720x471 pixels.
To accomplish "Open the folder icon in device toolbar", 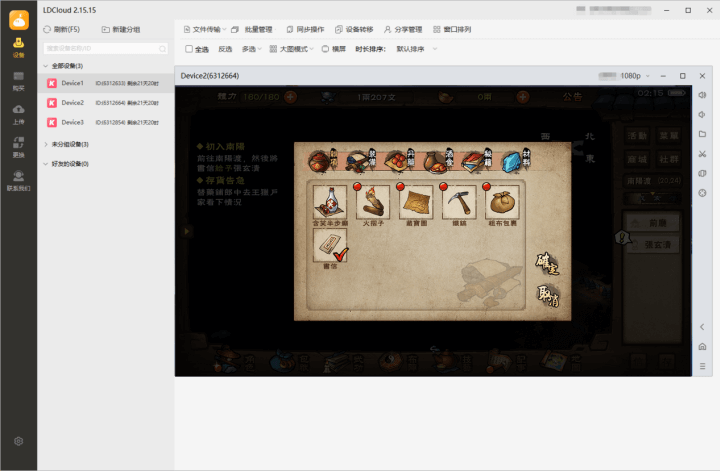I will (x=702, y=134).
